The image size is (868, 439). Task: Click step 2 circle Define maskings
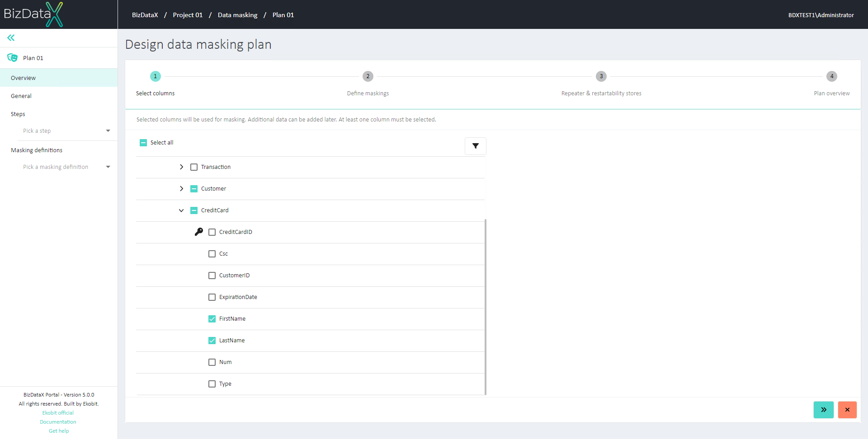point(368,76)
